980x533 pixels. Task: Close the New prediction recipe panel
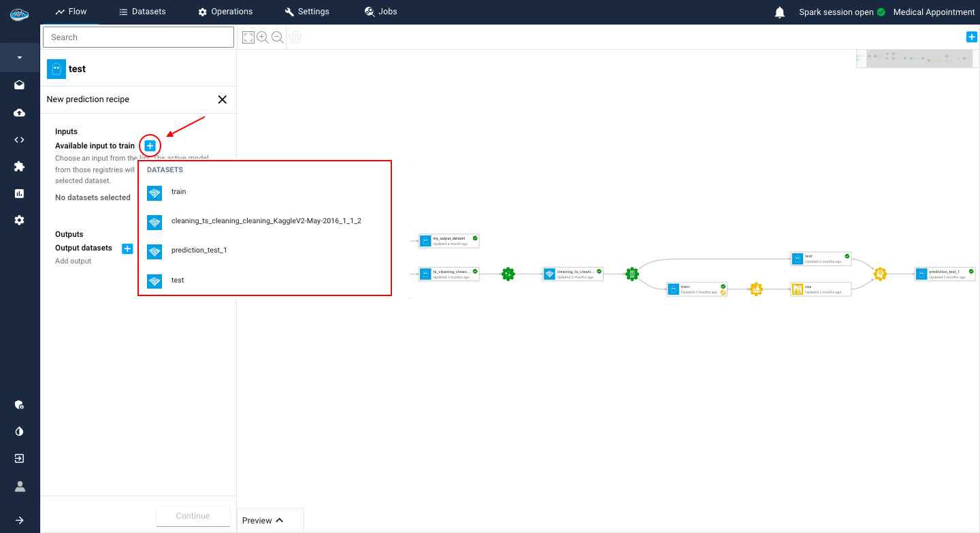(222, 99)
